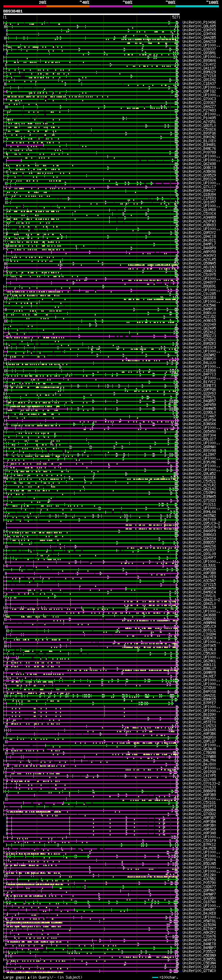Click the red ~20% identity legend bar
The width and height of the screenshot is (222, 980).
(25, 6)
